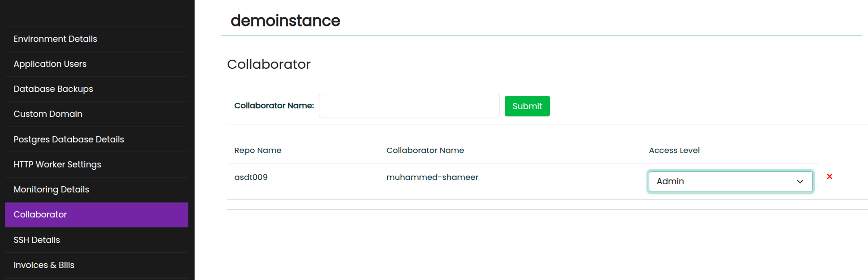Screen dimensions: 868x280
Task: Open SSH Details page
Action: pyautogui.click(x=96, y=240)
